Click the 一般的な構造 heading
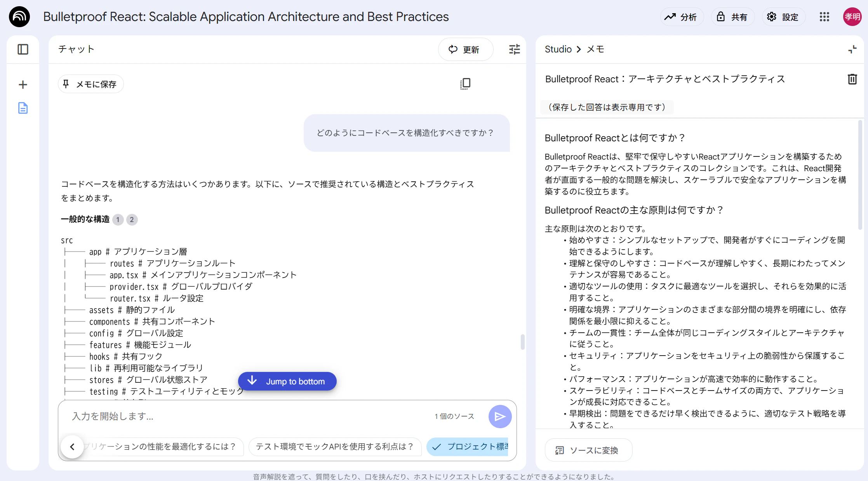The width and height of the screenshot is (868, 481). (85, 219)
